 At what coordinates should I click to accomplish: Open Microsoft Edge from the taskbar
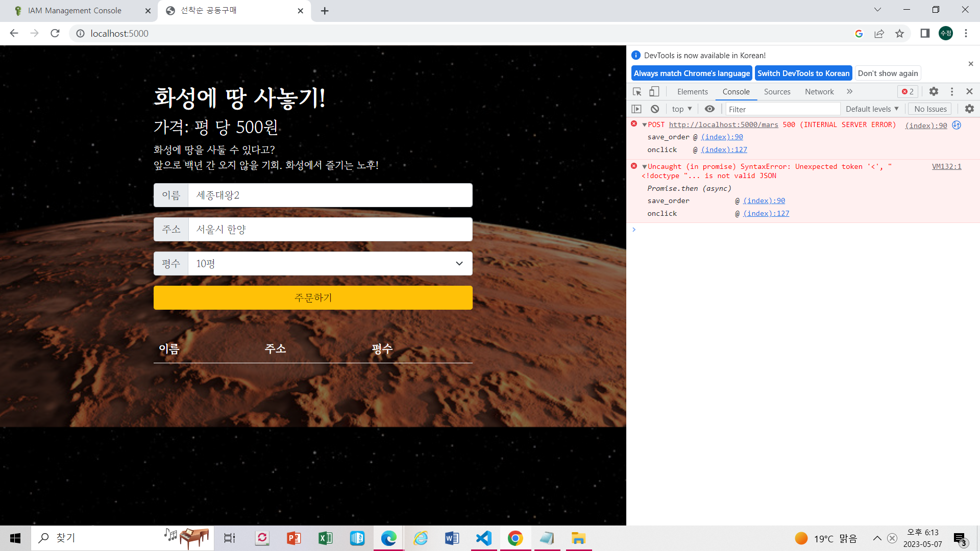point(388,538)
